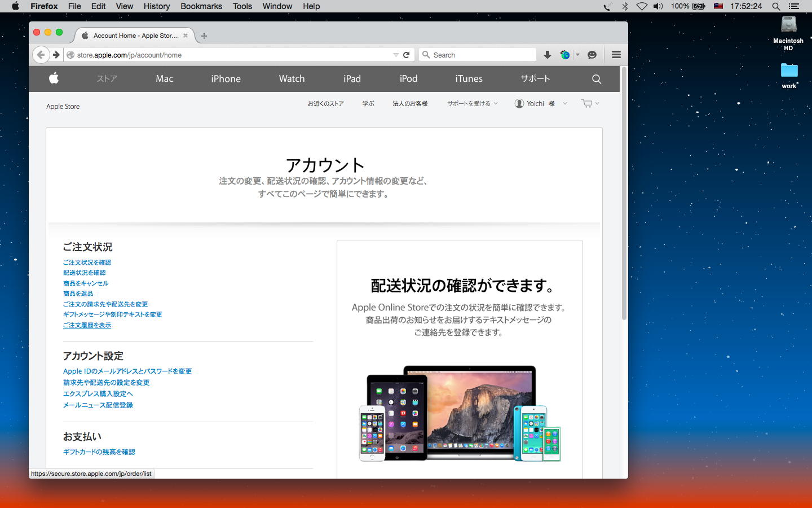Open the address bar history dropdown arrow

pos(396,55)
